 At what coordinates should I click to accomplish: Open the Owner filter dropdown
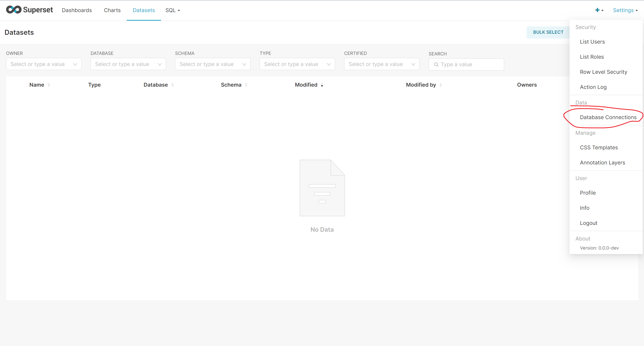point(44,64)
